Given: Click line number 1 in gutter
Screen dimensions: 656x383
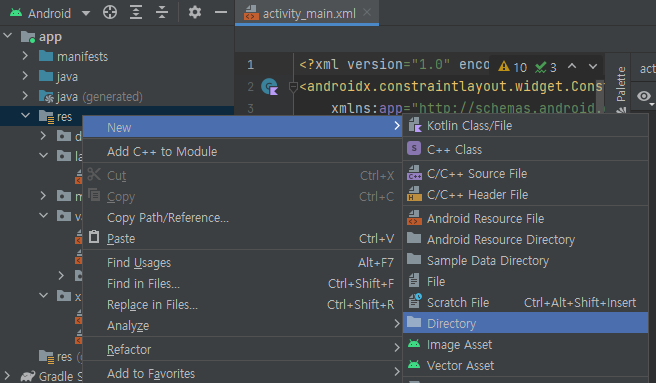Looking at the screenshot, I should point(250,64).
